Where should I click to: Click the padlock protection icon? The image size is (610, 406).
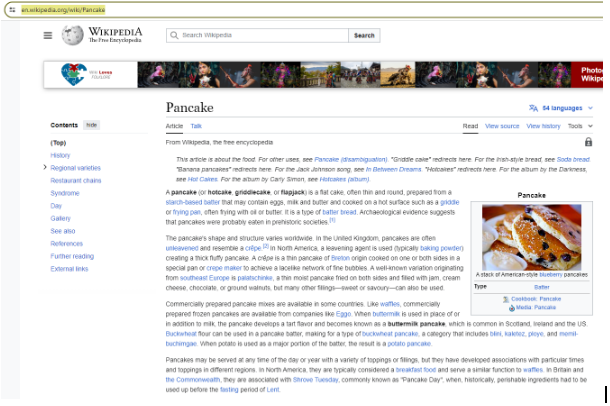coord(588,142)
